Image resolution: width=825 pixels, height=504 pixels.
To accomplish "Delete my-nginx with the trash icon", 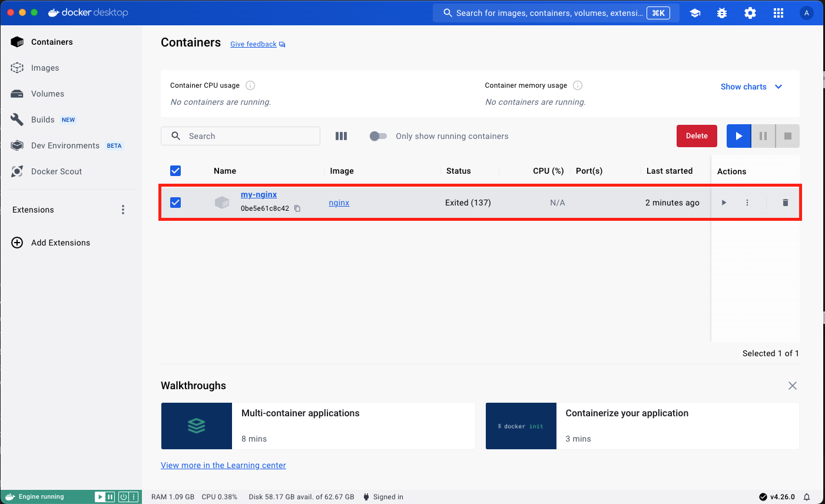I will [785, 203].
